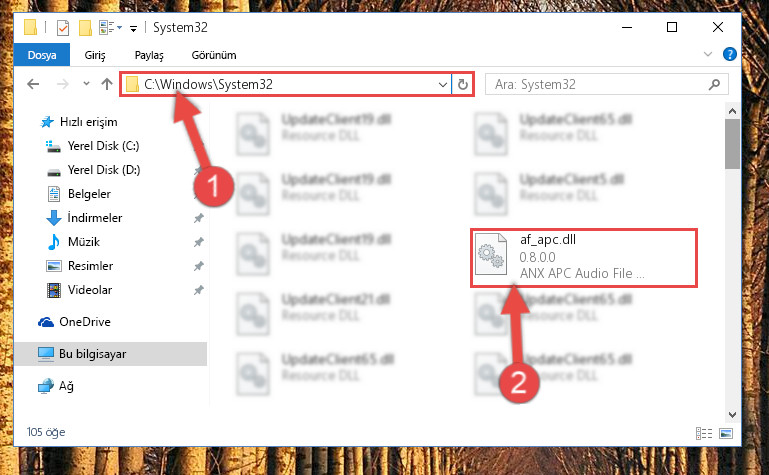The height and width of the screenshot is (475, 769).
Task: Click the Back navigation arrow
Action: point(33,84)
